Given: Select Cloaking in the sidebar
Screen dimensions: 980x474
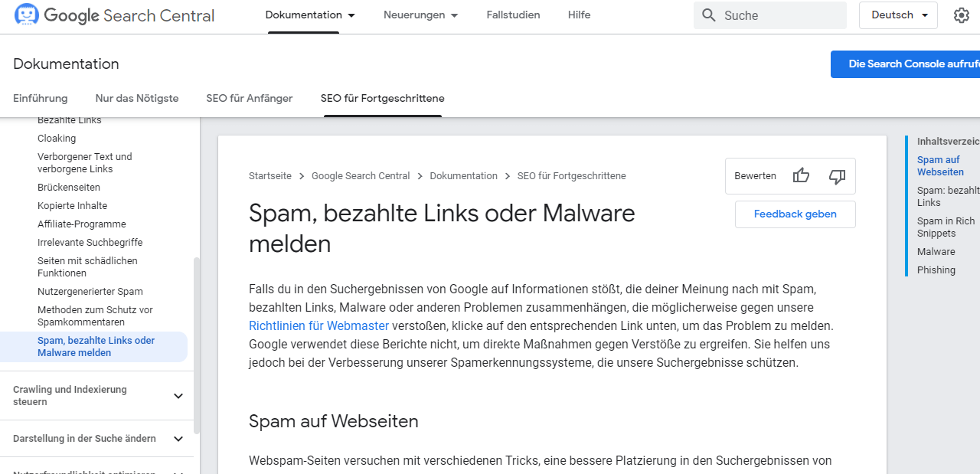Looking at the screenshot, I should (x=57, y=139).
